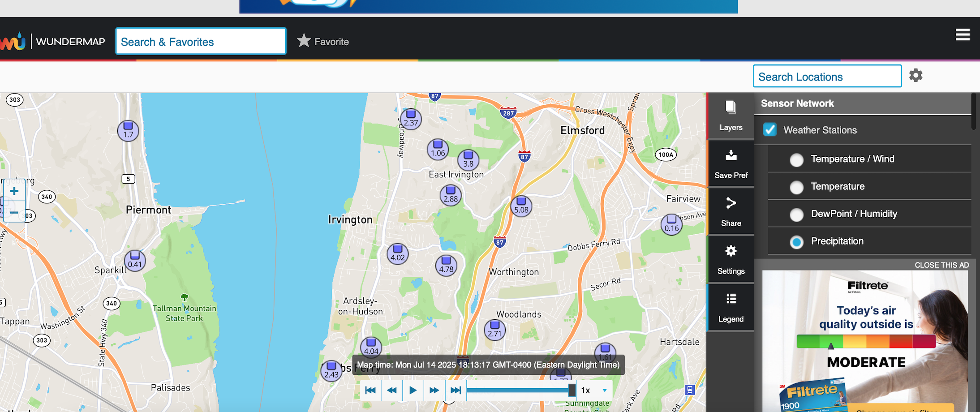Select the Temperature / Wind radio option
The width and height of the screenshot is (980, 412).
click(796, 160)
